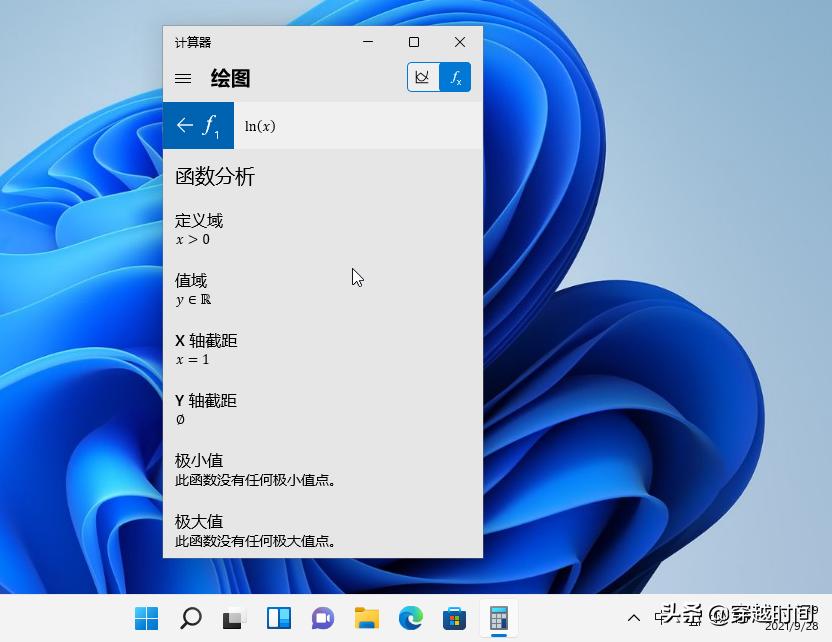Open the Microsoft Store
This screenshot has width=832, height=642.
pyautogui.click(x=454, y=619)
